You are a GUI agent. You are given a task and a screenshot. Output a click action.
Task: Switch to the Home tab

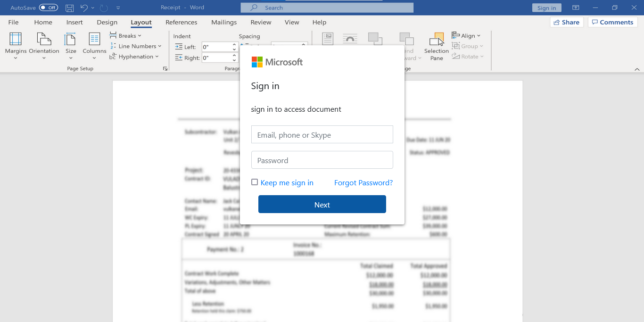43,22
